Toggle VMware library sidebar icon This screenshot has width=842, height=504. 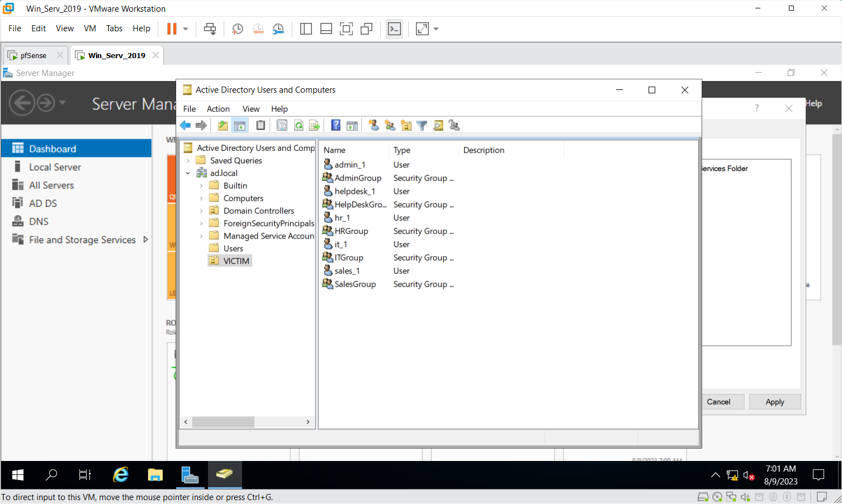coord(306,29)
